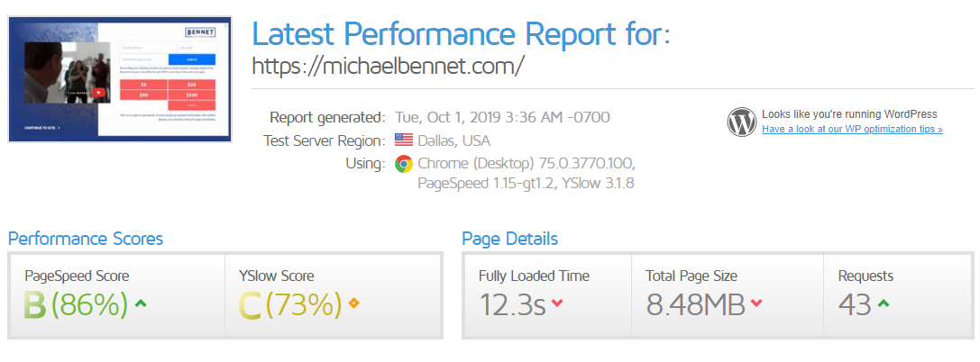The width and height of the screenshot is (980, 362).
Task: Click the 12.3s Fully Loaded Time value
Action: click(512, 304)
